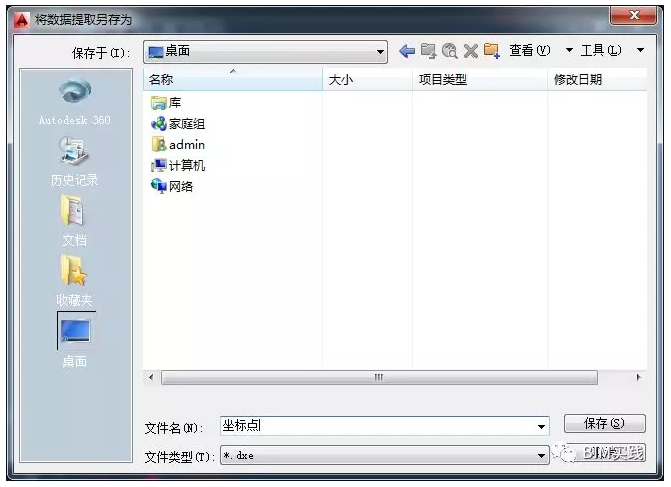
Task: Select the 计算机 computer item
Action: [178, 165]
